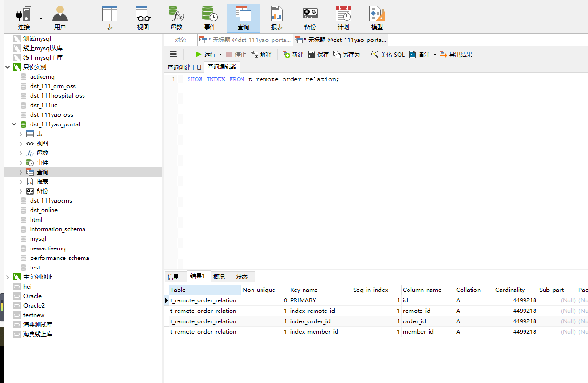588x383 pixels.
Task: Click into the SQL editor query line
Action: (x=263, y=79)
